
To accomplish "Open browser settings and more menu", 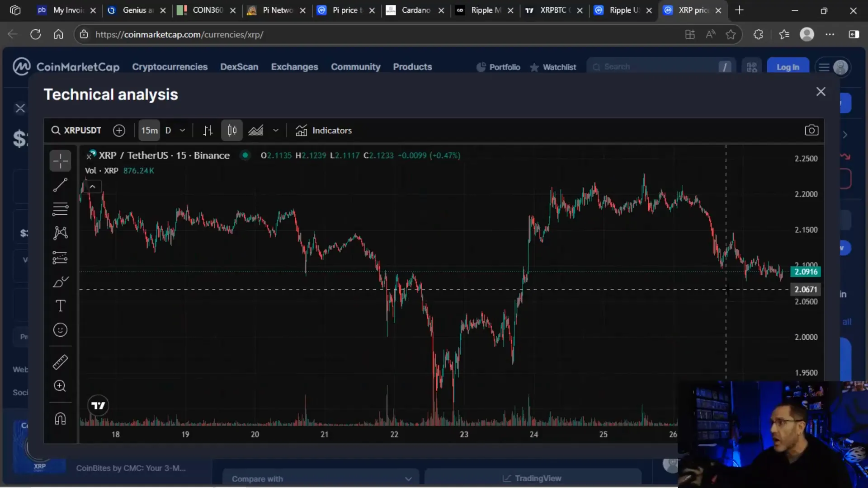I will [830, 34].
